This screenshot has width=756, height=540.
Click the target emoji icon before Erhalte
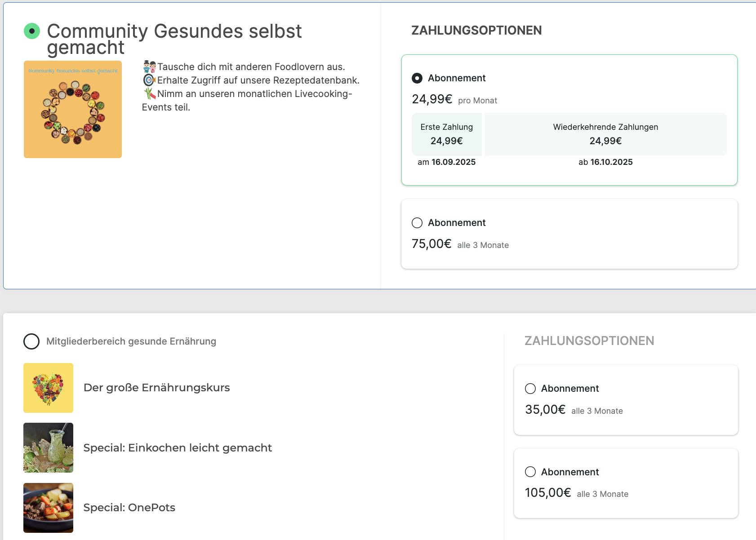coord(149,80)
